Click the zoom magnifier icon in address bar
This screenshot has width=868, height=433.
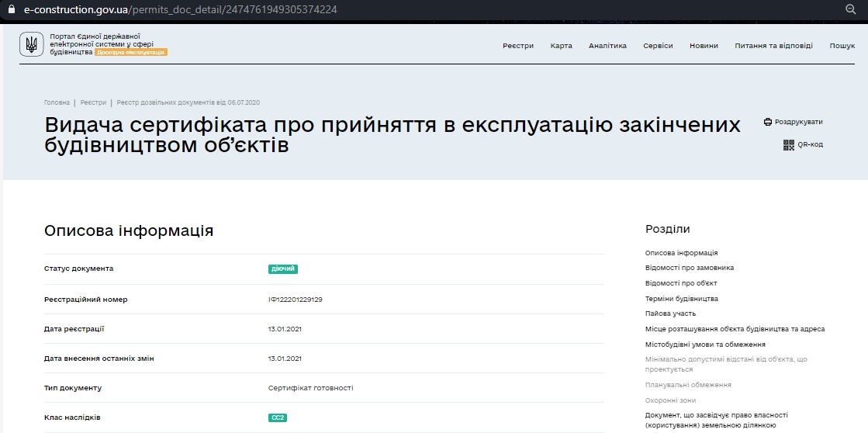click(x=851, y=9)
